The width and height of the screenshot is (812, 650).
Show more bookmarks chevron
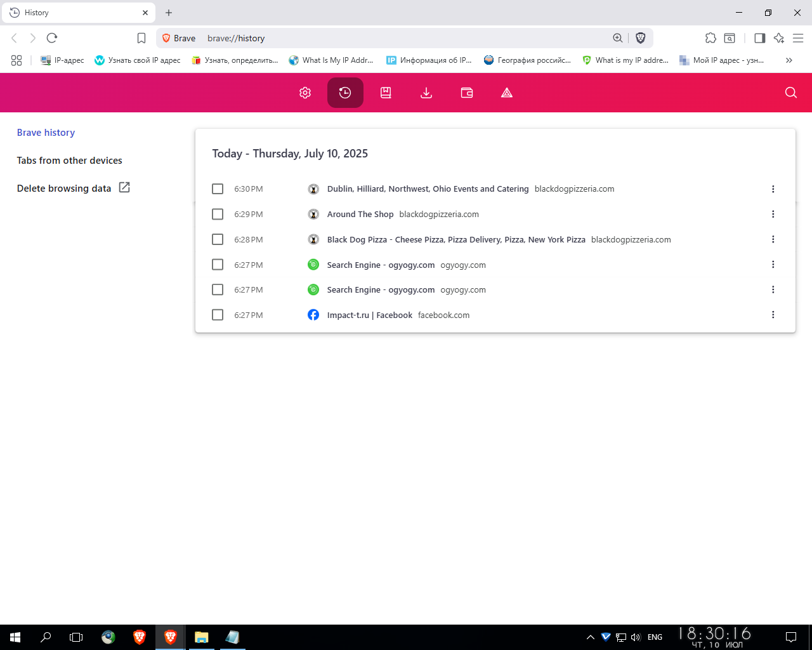click(789, 60)
